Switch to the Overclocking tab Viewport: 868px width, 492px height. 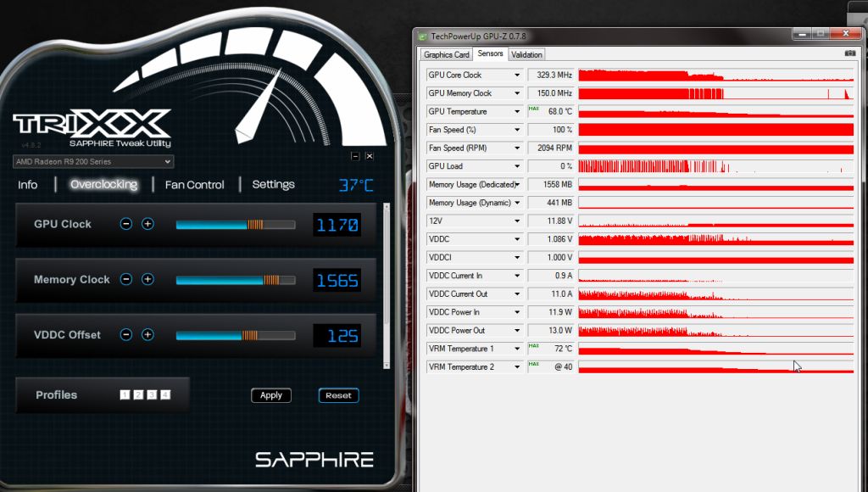[x=103, y=185]
